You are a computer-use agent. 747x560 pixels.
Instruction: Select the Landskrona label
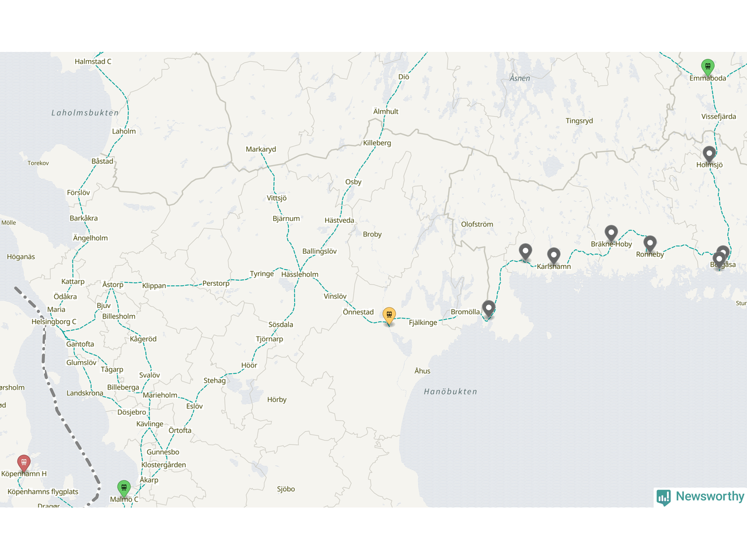[x=85, y=393]
